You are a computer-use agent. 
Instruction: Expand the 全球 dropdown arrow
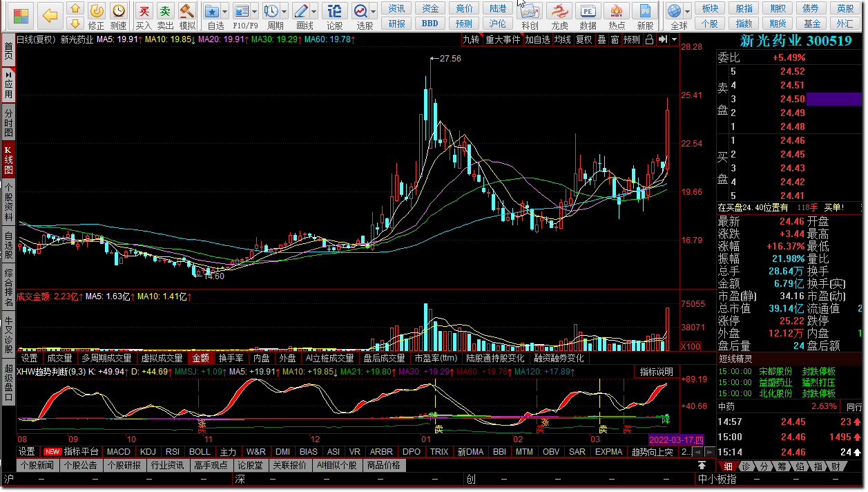pyautogui.click(x=687, y=11)
